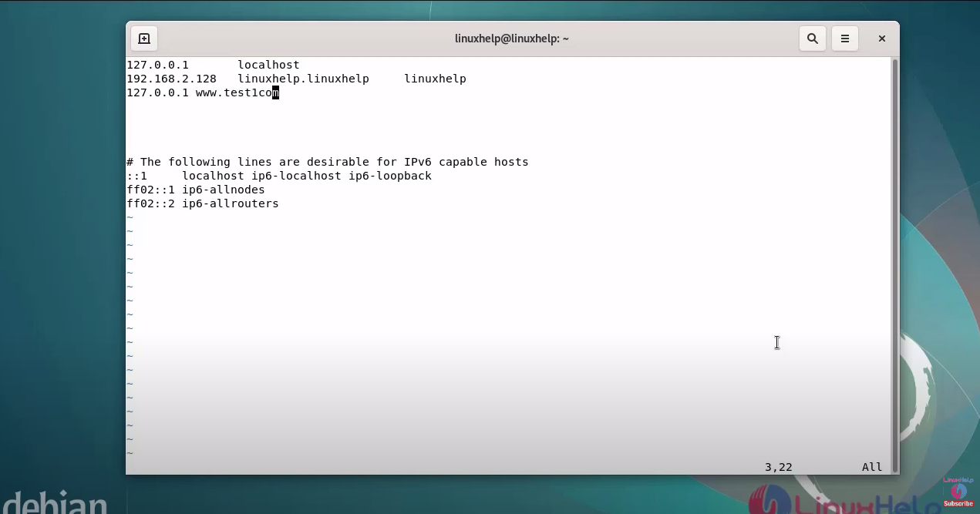Screen dimensions: 980x514
Task: Click the IPv6 capable hosts comment line
Action: pos(328,162)
